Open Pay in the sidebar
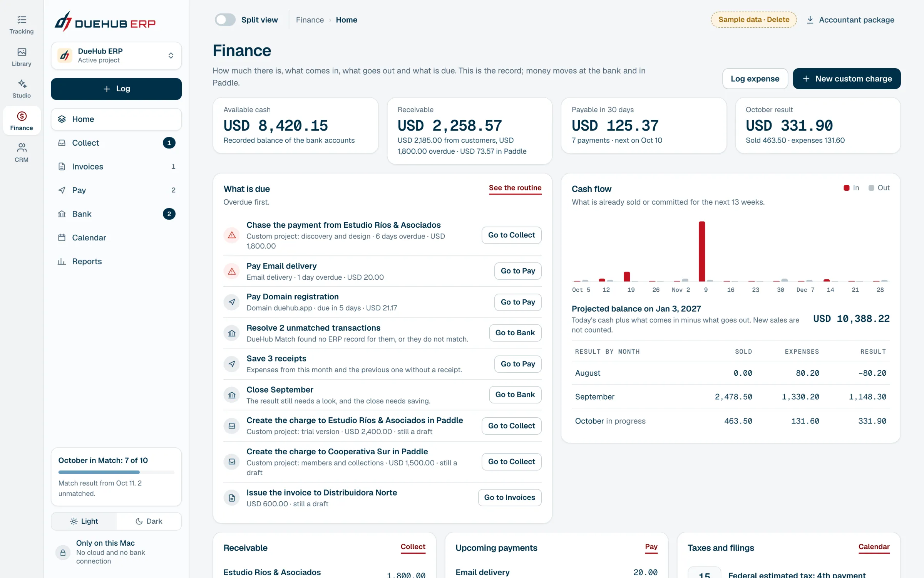This screenshot has width=924, height=578. 116,190
